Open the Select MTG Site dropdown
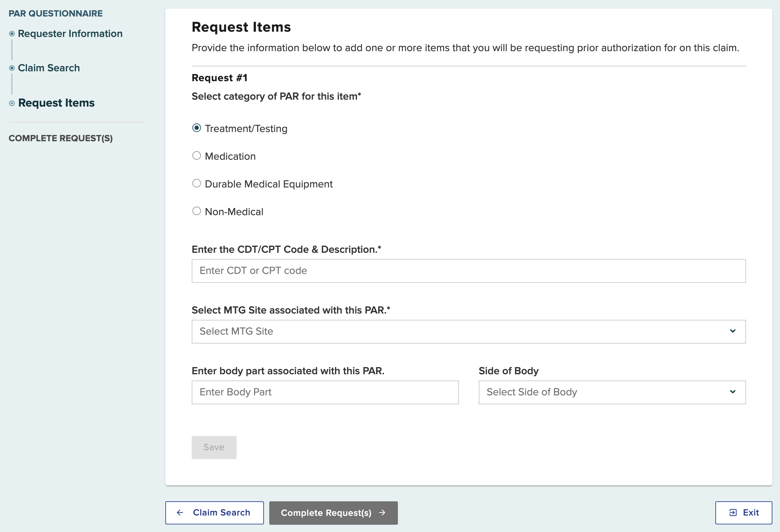The width and height of the screenshot is (780, 532). [468, 331]
